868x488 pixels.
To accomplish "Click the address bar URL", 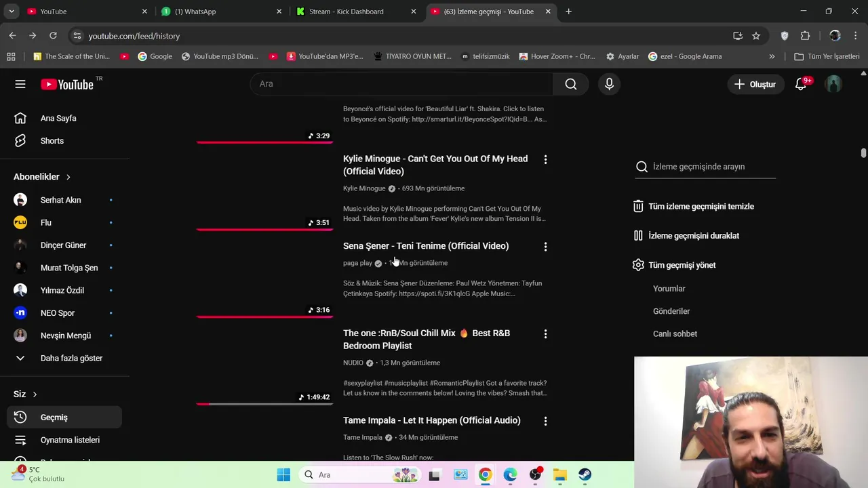I will (134, 36).
